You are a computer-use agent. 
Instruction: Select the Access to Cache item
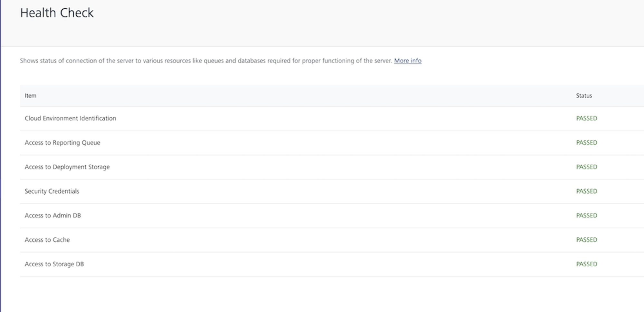tap(47, 240)
